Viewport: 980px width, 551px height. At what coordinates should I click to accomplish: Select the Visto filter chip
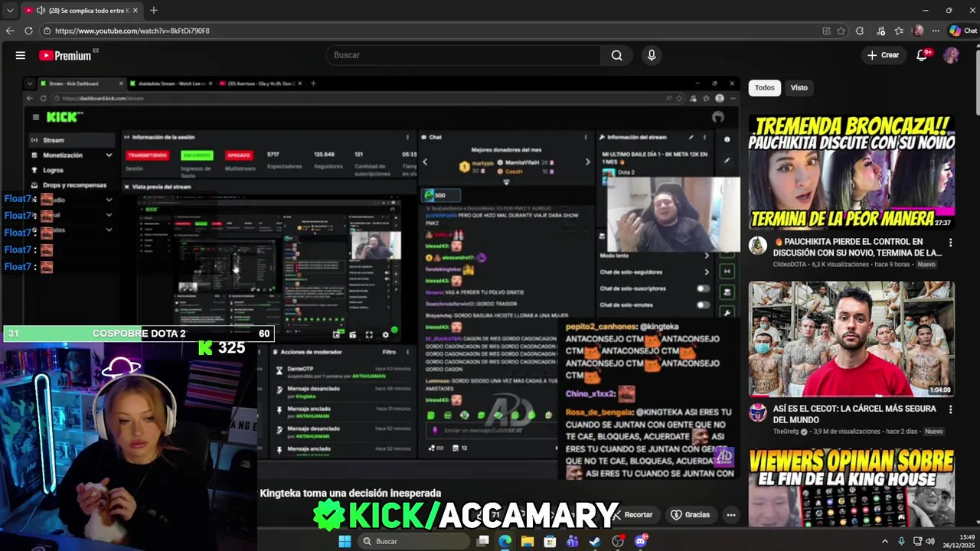pos(799,87)
